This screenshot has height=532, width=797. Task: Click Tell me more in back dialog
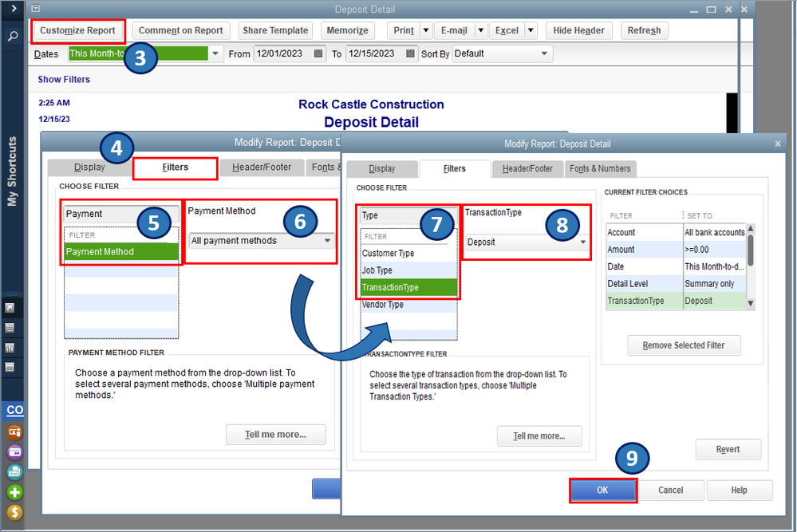click(276, 435)
